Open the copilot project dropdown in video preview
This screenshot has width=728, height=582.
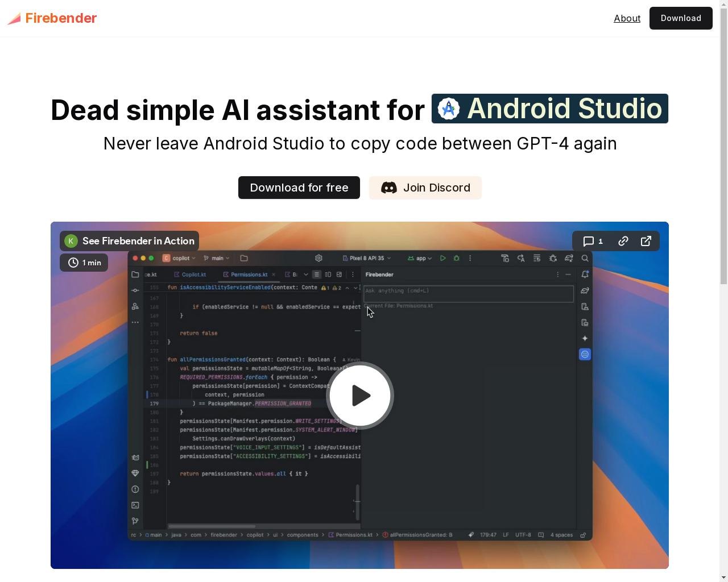click(180, 258)
